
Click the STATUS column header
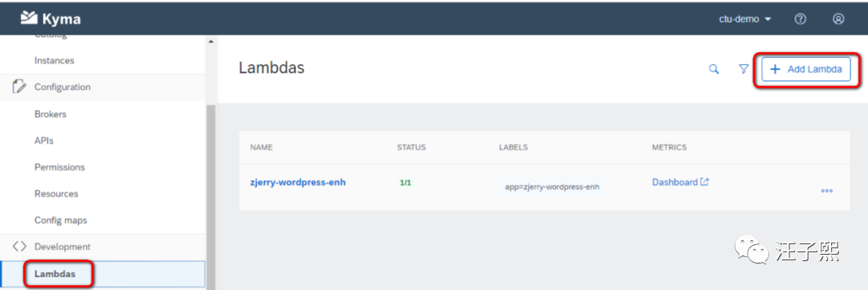coord(411,147)
